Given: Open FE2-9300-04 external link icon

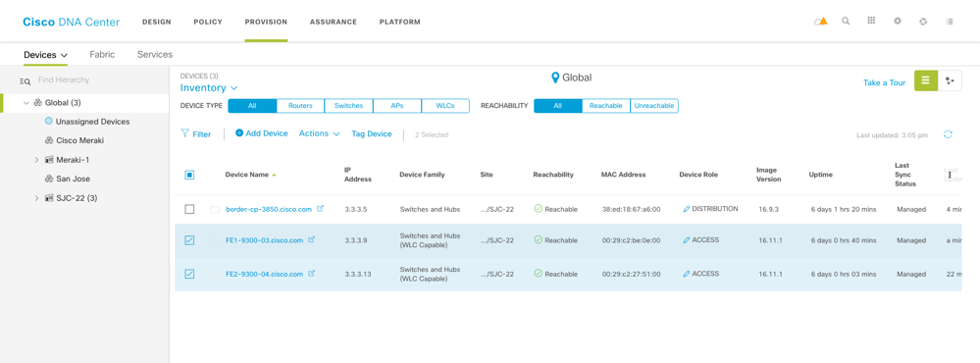Looking at the screenshot, I should 312,273.
